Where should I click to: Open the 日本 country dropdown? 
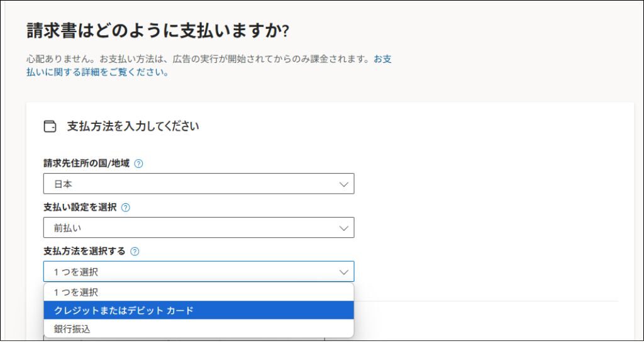tap(199, 184)
